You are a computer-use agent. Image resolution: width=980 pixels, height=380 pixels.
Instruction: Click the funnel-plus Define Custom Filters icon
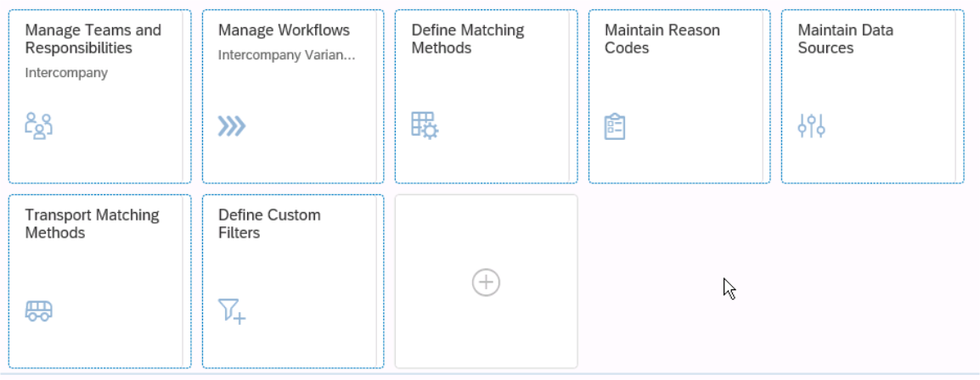tap(232, 310)
